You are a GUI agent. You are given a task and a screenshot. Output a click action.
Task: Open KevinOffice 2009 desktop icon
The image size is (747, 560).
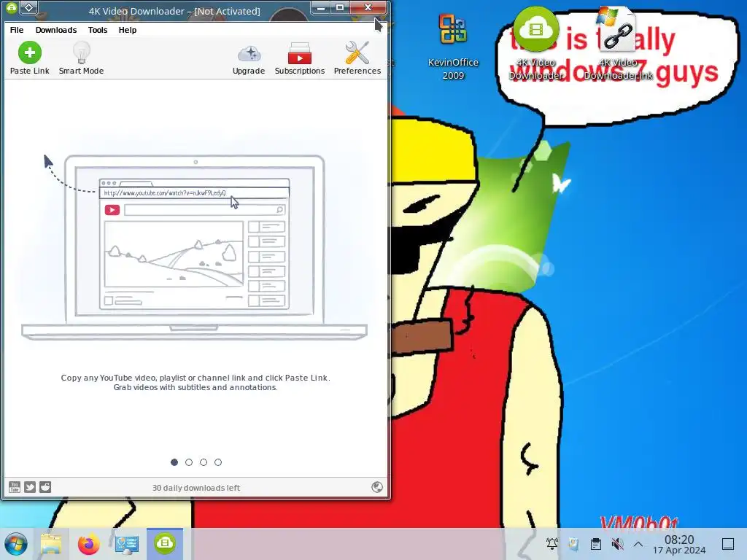point(452,47)
